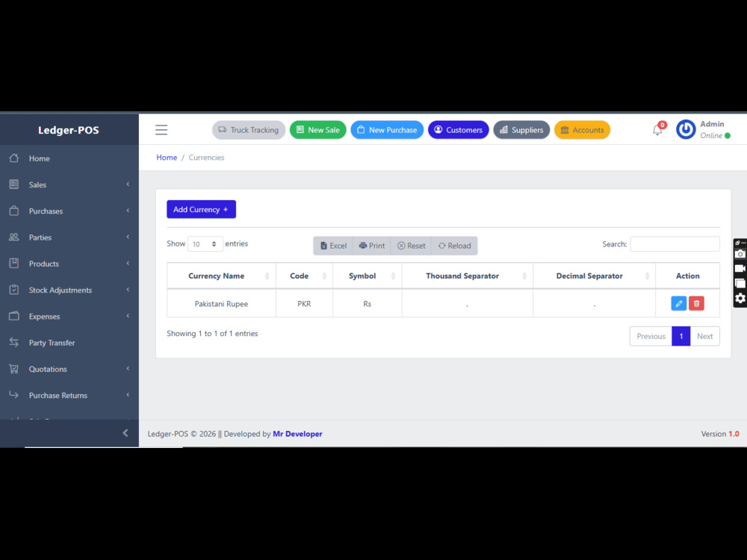Click the Home icon in sidebar

[14, 158]
